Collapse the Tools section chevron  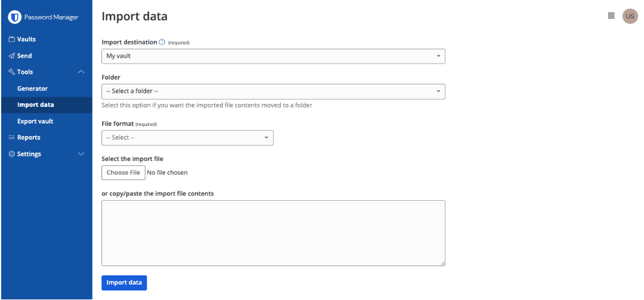pos(81,72)
